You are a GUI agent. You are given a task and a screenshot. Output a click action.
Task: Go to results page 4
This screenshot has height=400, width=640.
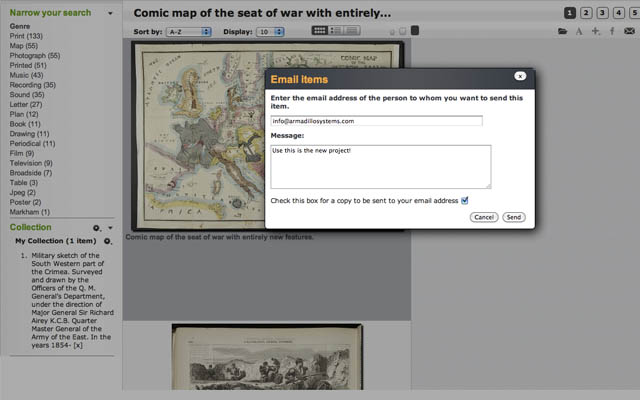point(619,13)
